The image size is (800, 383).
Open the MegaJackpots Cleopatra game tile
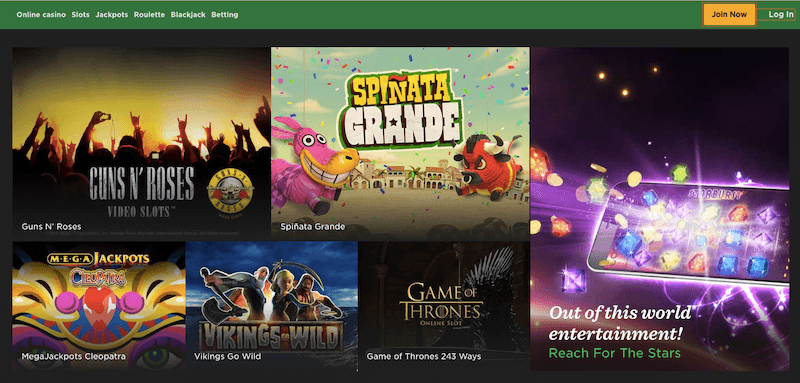[x=99, y=305]
